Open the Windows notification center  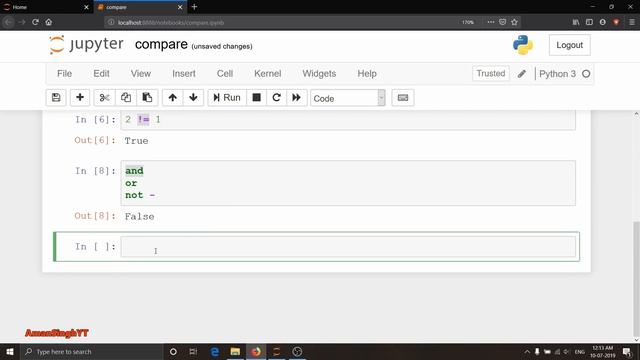(x=627, y=351)
